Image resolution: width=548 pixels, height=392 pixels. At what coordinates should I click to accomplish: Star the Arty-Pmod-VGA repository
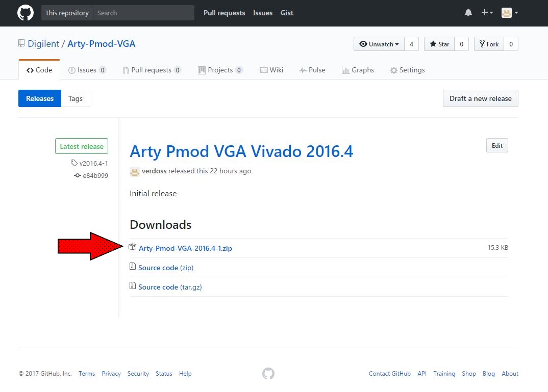point(439,44)
